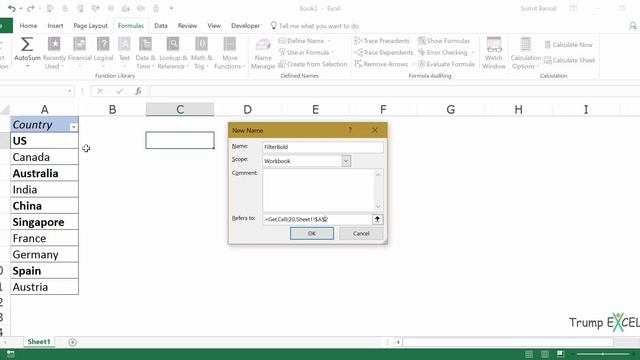This screenshot has height=360, width=640.
Task: Open the Name Manager
Action: tap(263, 53)
